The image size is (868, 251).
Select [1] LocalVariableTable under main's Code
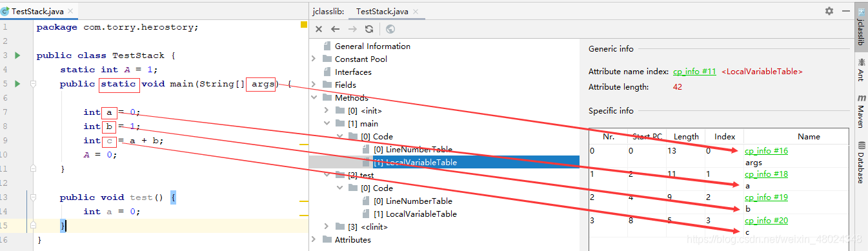click(415, 162)
